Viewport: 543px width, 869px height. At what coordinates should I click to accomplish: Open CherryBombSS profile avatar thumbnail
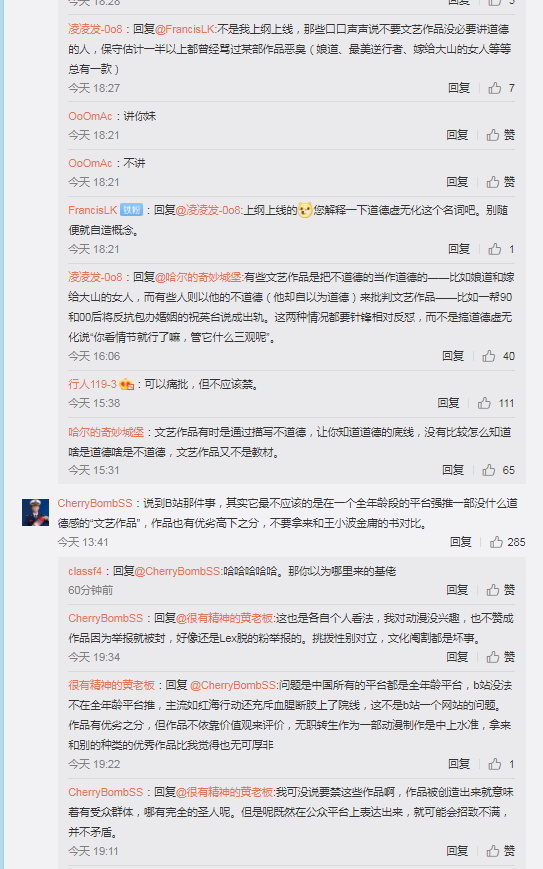click(35, 512)
